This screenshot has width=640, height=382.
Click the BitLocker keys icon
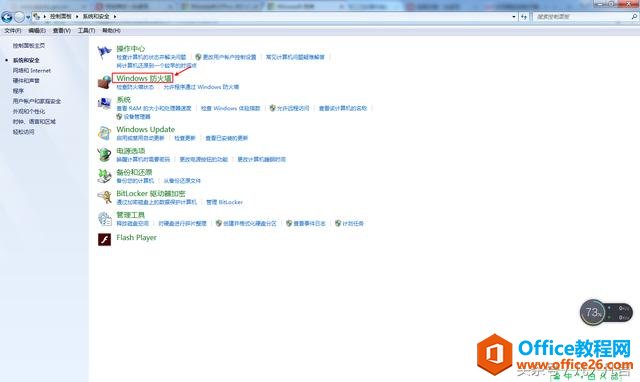pyautogui.click(x=104, y=197)
